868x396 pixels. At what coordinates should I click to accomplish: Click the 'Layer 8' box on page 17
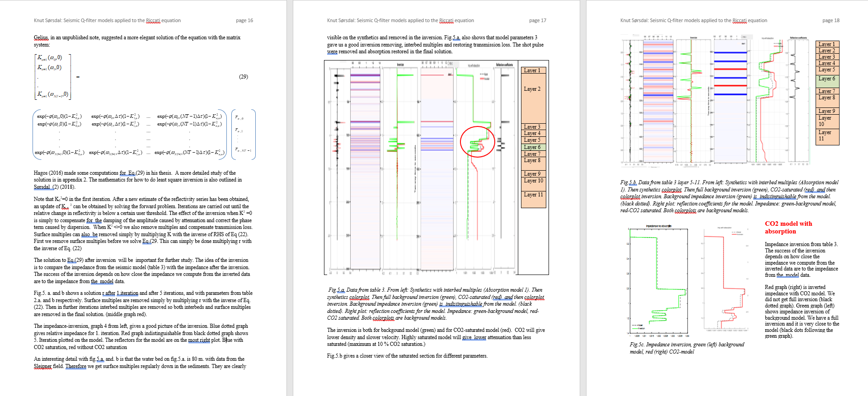pyautogui.click(x=533, y=163)
